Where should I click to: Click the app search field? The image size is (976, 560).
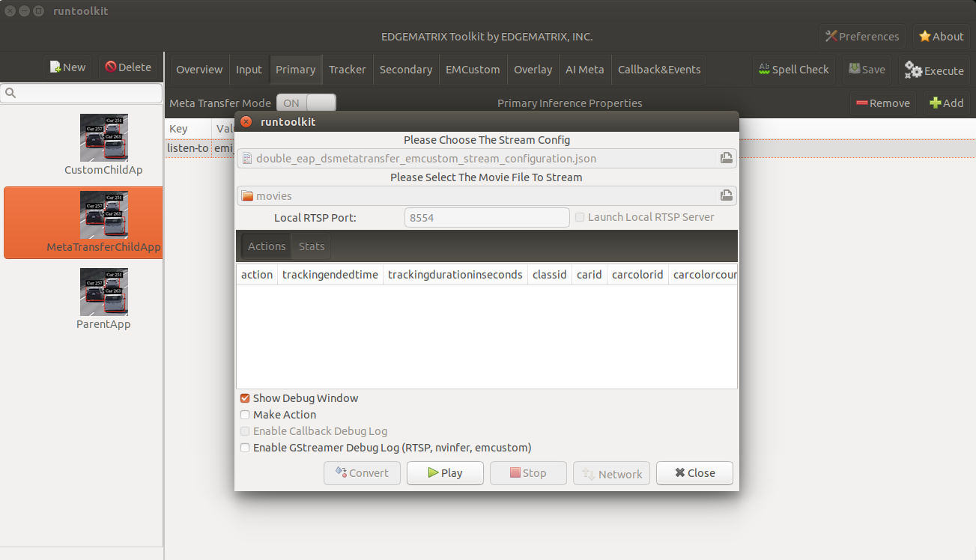coord(82,94)
